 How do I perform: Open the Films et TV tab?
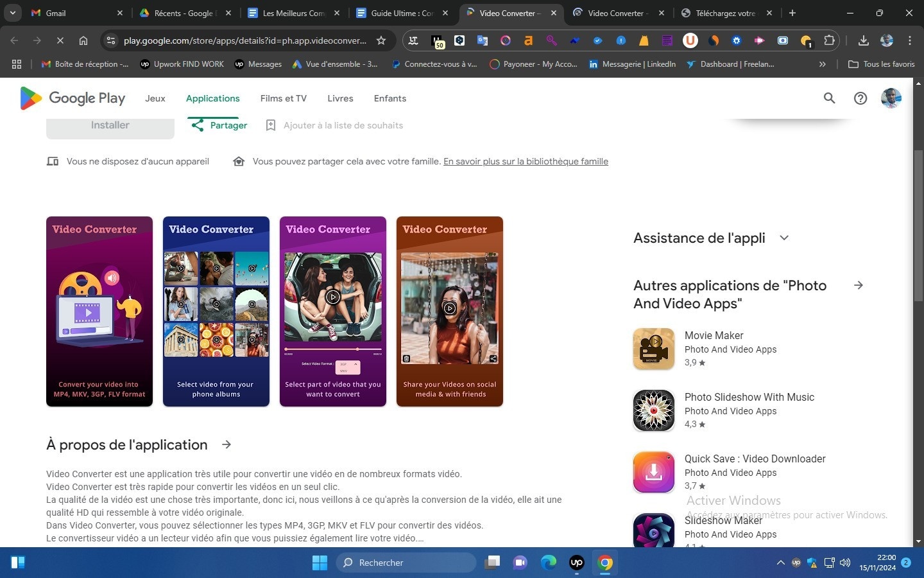[284, 98]
